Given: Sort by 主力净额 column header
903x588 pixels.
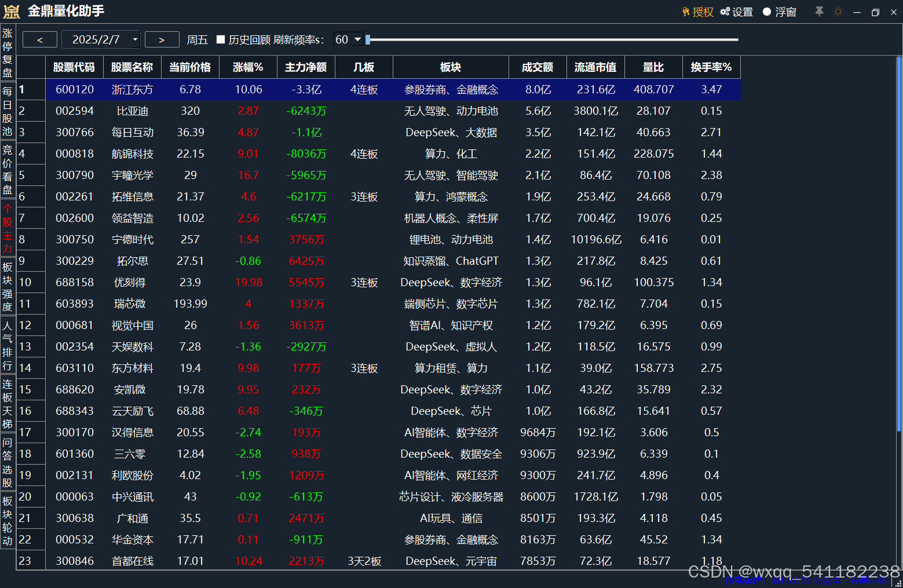Looking at the screenshot, I should pyautogui.click(x=306, y=67).
